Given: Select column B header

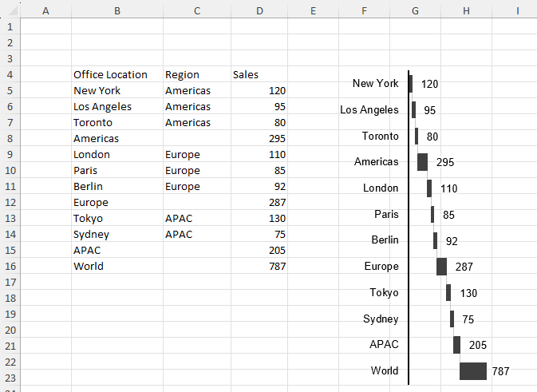Looking at the screenshot, I should click(117, 10).
